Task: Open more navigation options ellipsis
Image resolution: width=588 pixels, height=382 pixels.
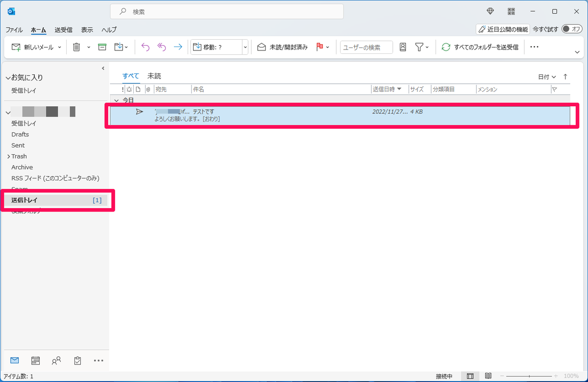Action: coord(98,360)
